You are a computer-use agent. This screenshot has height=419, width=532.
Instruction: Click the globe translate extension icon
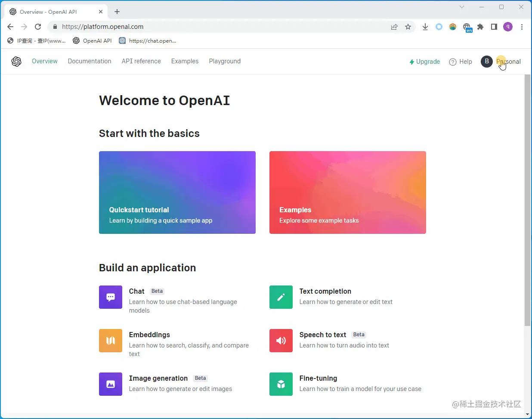467,28
